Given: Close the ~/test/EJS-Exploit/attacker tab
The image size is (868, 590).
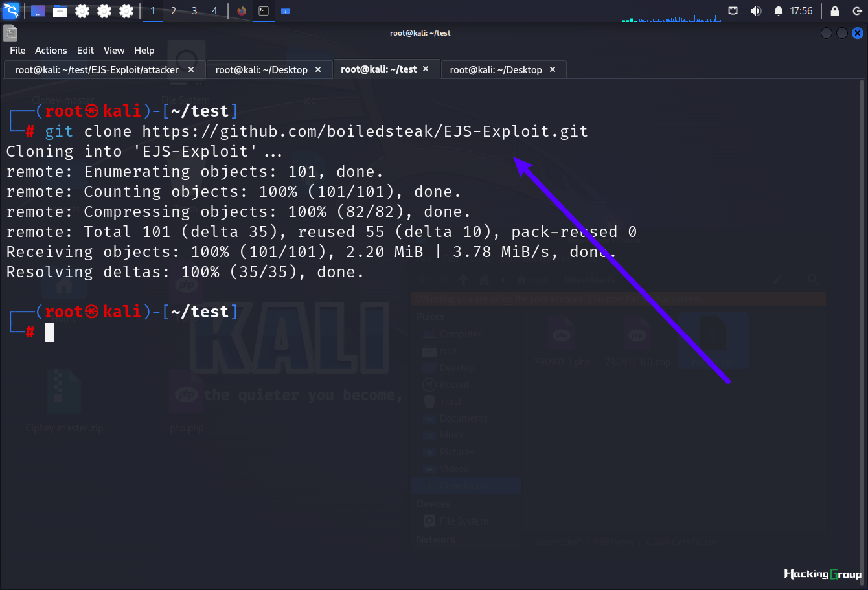Looking at the screenshot, I should 191,69.
